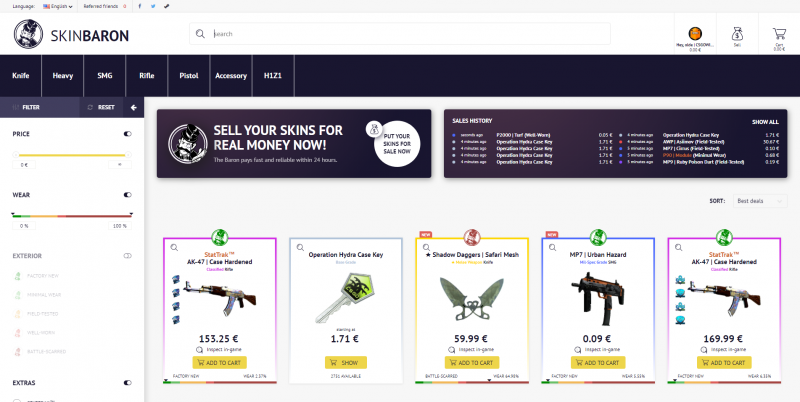Image resolution: width=800 pixels, height=402 pixels.
Task: Open the SkinBaron logo home link
Action: (x=71, y=34)
